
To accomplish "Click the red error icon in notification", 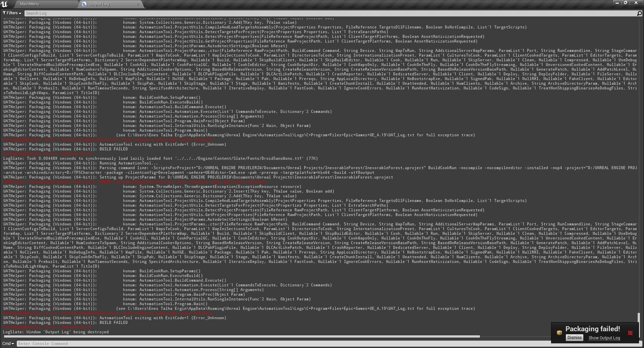I will [x=630, y=333].
